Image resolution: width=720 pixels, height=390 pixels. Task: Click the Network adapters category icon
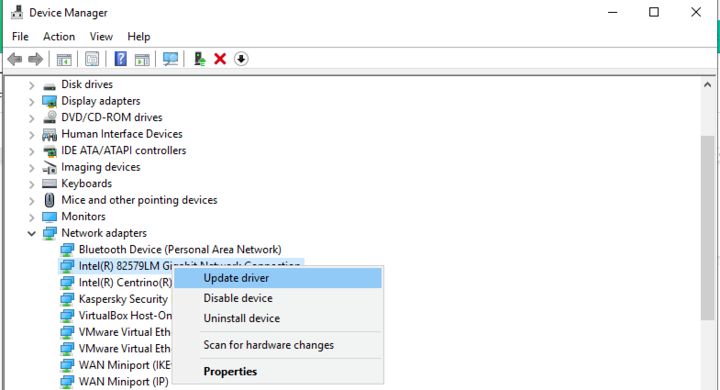pyautogui.click(x=49, y=233)
